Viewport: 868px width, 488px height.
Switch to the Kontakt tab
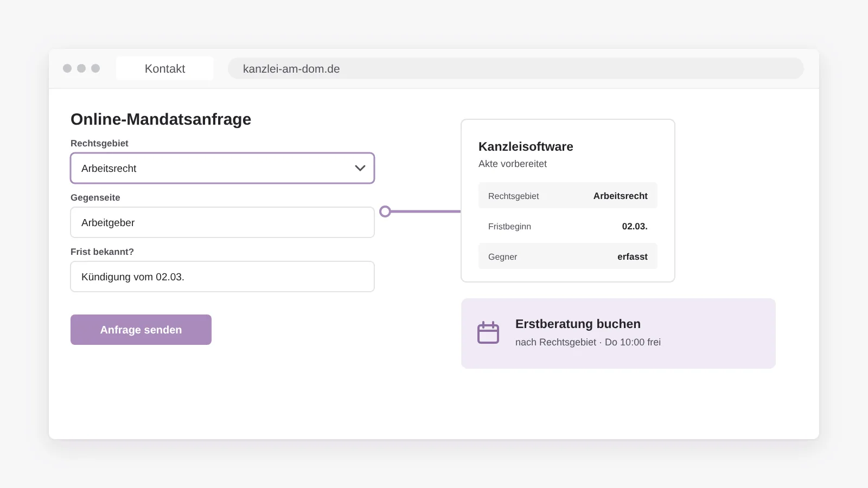tap(165, 69)
